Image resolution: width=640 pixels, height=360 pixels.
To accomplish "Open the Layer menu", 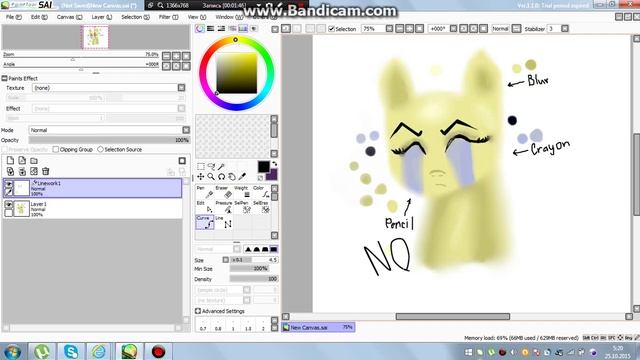I will pyautogui.click(x=102, y=17).
